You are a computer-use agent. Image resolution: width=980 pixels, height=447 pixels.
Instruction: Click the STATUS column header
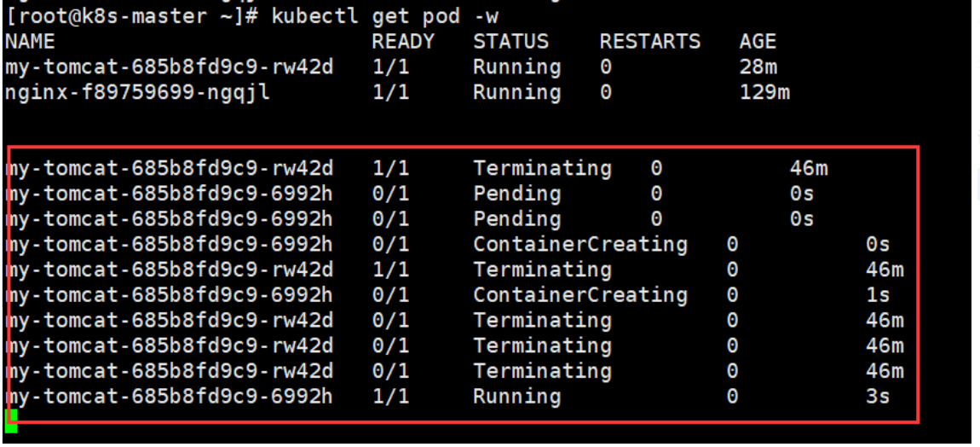pos(510,41)
